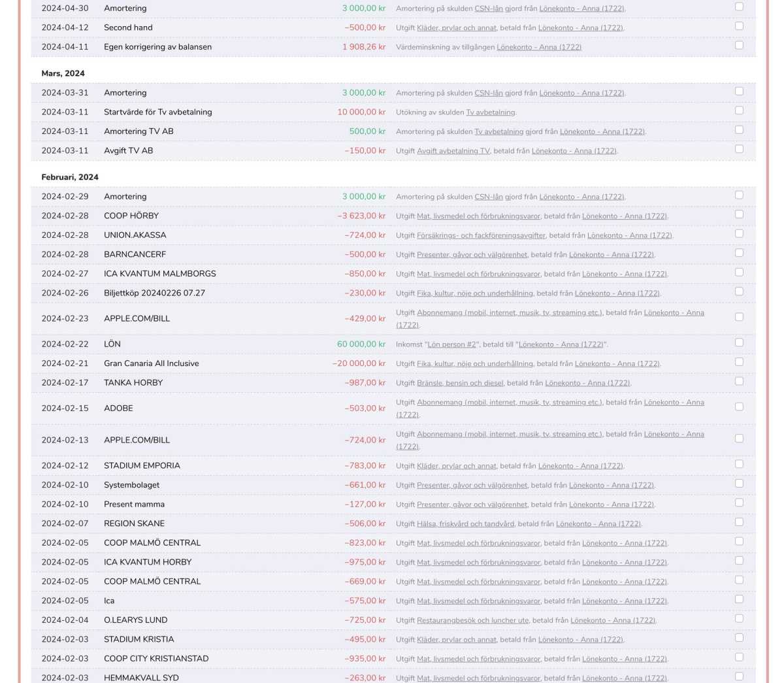Check the O.LEARYS LUND row checkbox
Screen dimensions: 784x683
point(739,618)
